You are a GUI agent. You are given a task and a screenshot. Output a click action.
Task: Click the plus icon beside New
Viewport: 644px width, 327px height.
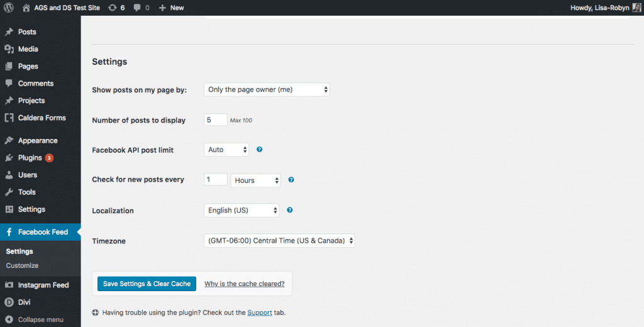[x=162, y=8]
